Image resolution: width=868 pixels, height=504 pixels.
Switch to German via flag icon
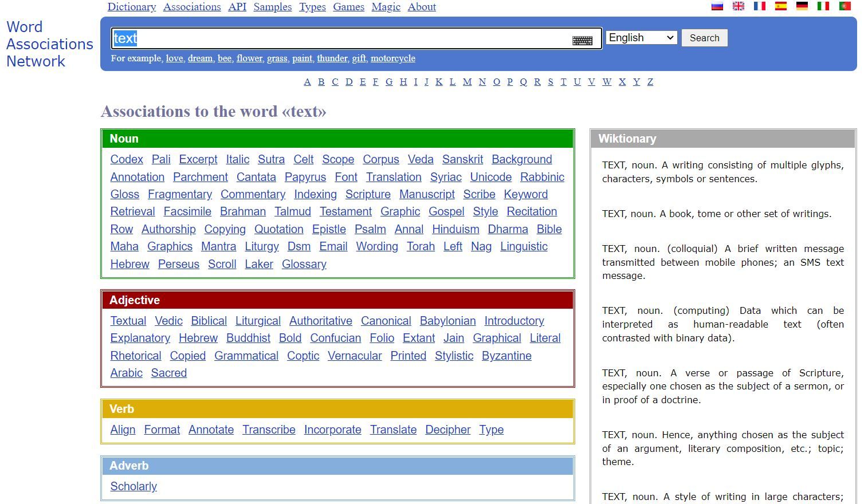(802, 6)
